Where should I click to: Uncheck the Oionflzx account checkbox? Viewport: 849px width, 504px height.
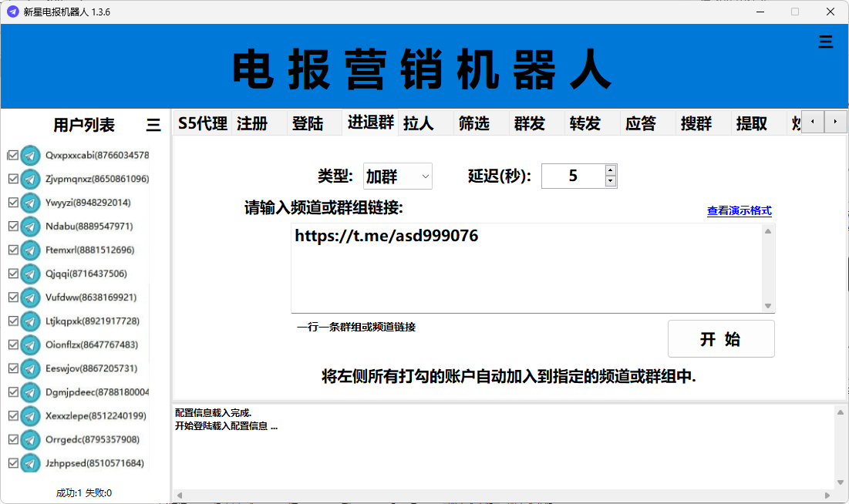14,344
